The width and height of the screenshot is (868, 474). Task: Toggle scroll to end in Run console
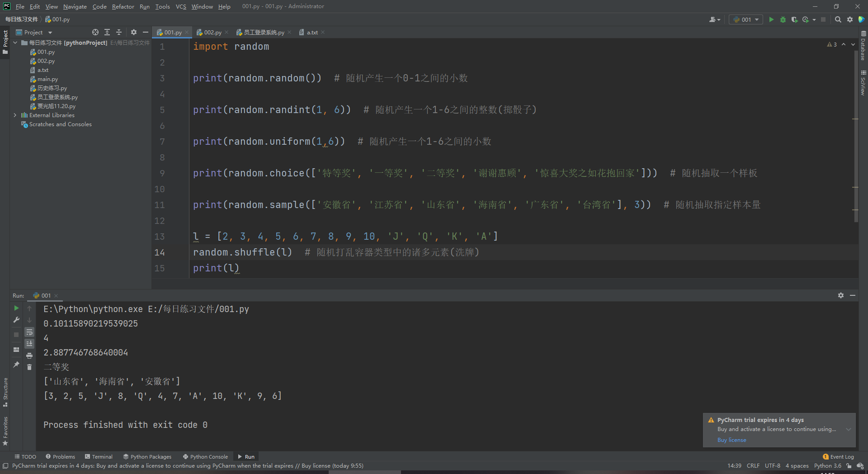[29, 344]
